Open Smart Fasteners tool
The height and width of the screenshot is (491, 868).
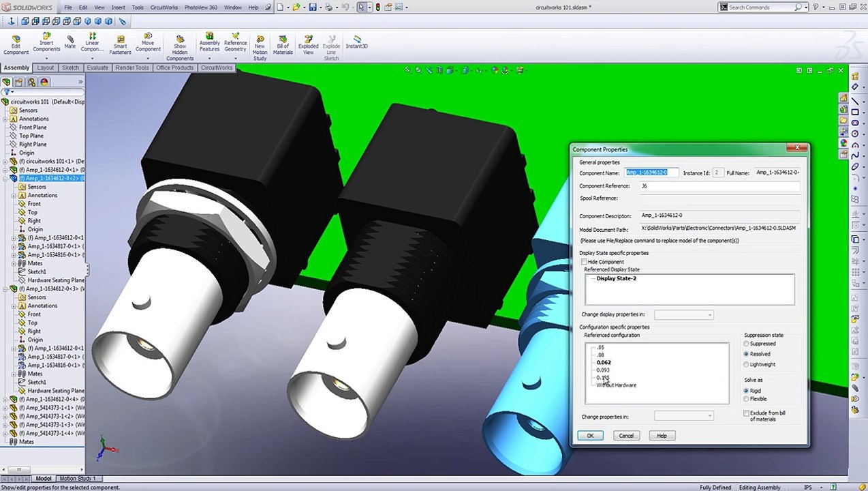[120, 45]
